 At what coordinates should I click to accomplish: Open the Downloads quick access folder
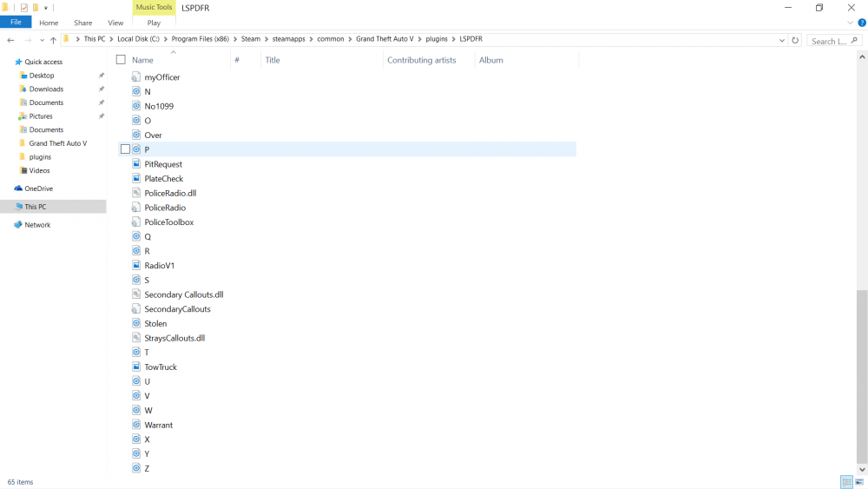click(46, 89)
